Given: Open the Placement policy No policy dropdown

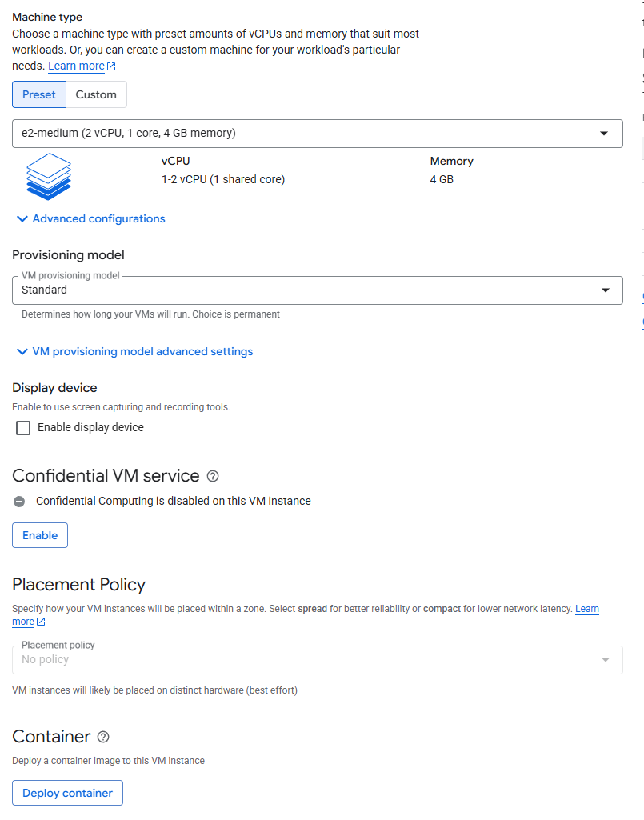Looking at the screenshot, I should tap(317, 660).
